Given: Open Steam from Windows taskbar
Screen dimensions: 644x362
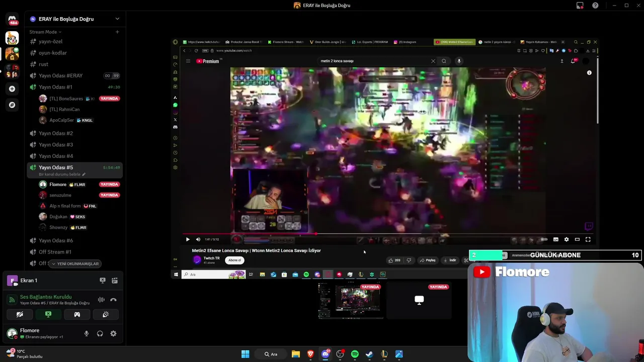Looking at the screenshot, I should click(x=369, y=354).
